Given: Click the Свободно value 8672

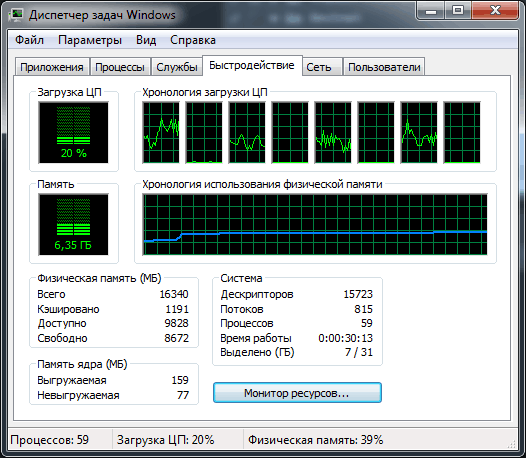Looking at the screenshot, I should pos(176,338).
